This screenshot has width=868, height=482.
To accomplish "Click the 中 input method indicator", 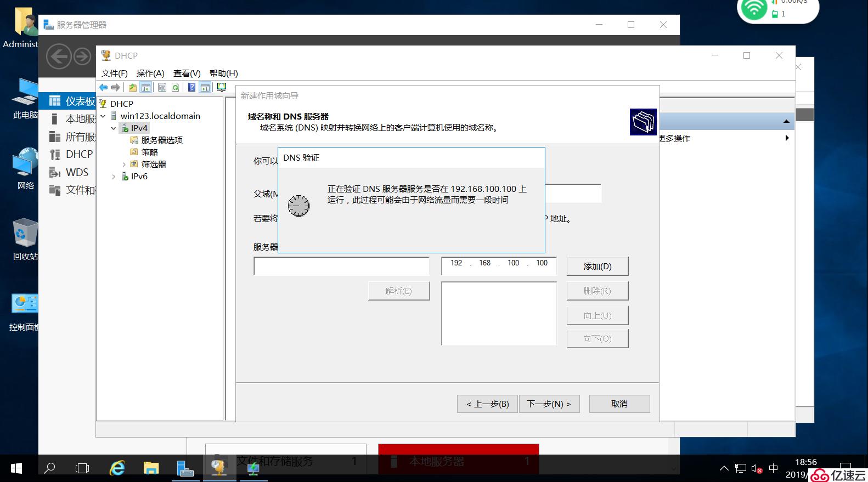I will [774, 468].
